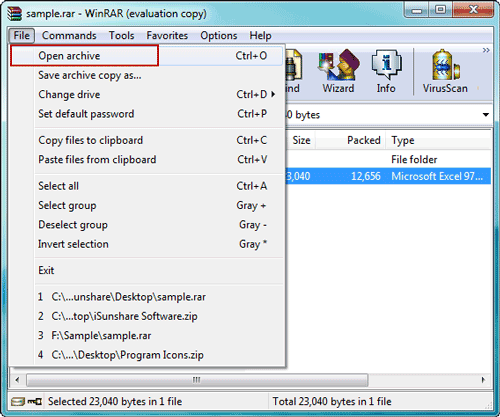Click the WinRAR title bar icon
Screen dimensions: 500x417
tap(14, 14)
